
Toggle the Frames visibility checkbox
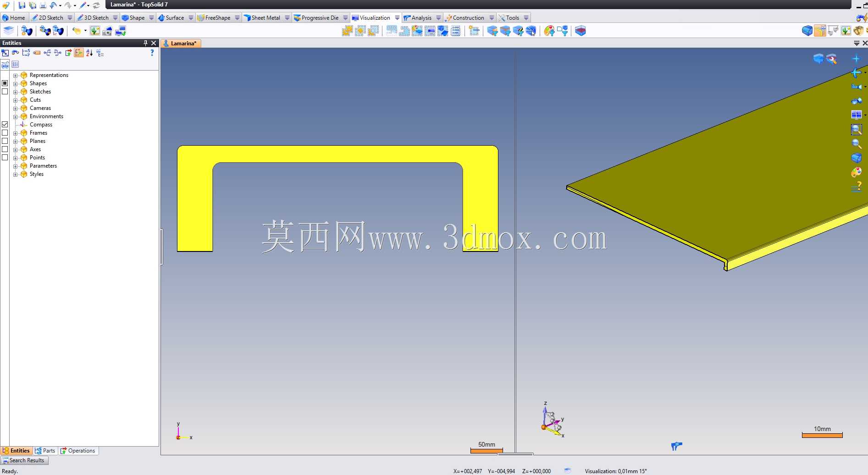pos(5,133)
